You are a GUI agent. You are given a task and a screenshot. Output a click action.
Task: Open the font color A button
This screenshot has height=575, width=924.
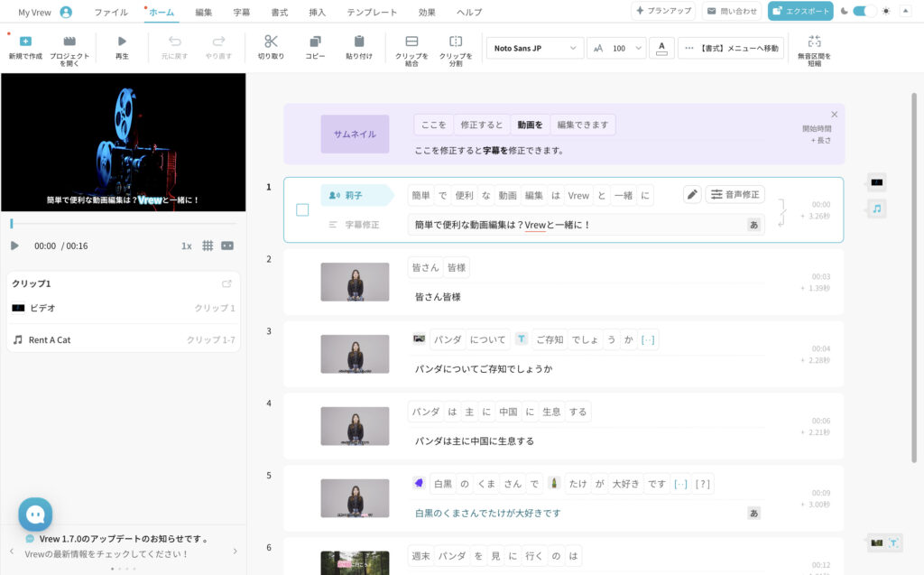click(661, 48)
